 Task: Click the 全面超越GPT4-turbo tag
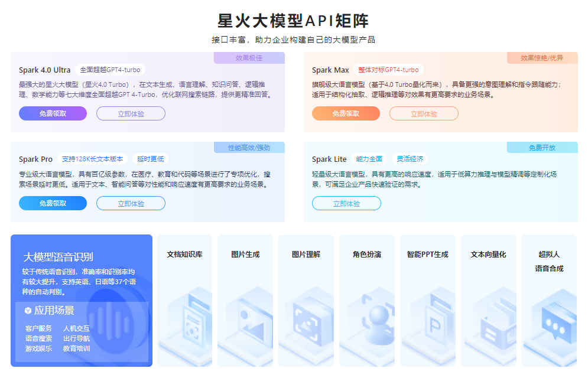111,70
